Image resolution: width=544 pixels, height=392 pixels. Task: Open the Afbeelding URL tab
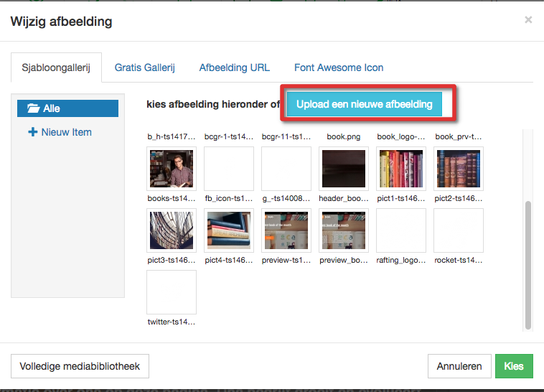tap(234, 67)
